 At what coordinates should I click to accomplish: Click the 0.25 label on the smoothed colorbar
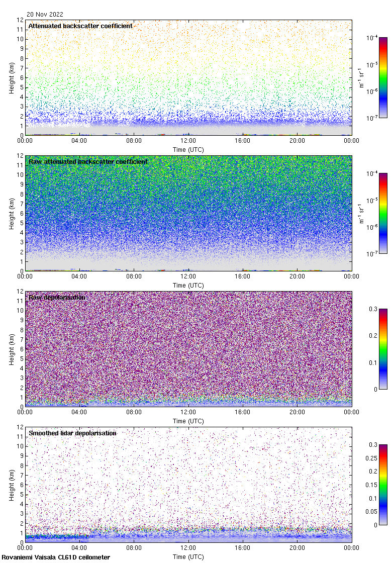tap(373, 458)
